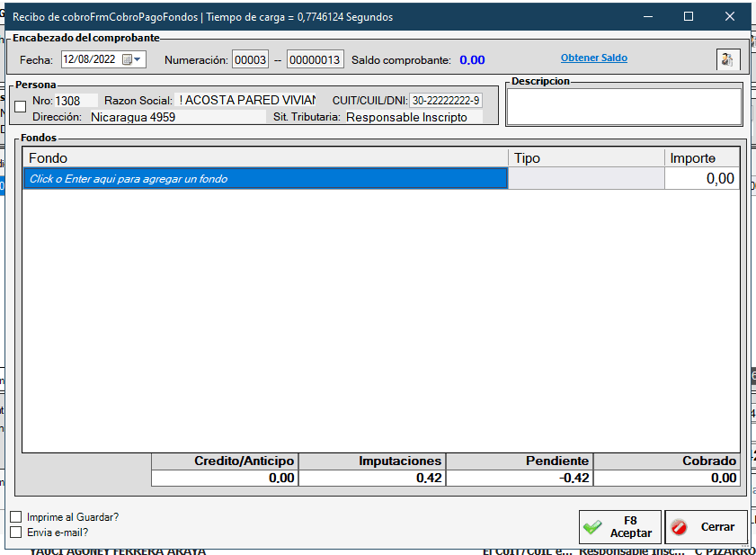Click the Nro field showing 1308
The width and height of the screenshot is (756, 555).
[x=75, y=101]
